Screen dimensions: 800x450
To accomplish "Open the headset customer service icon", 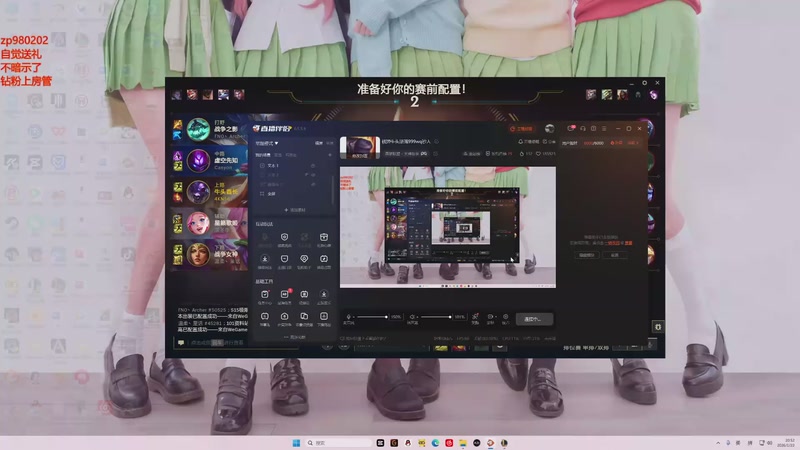I will click(583, 129).
